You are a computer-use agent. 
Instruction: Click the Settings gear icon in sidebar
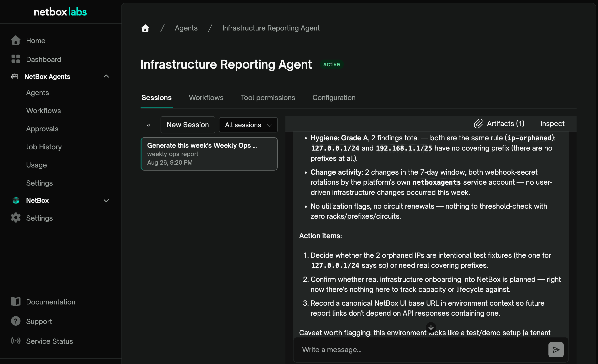[x=16, y=218]
